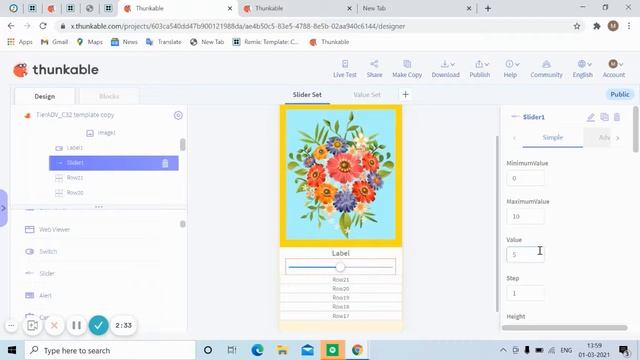Select Label1 in component tree
The image size is (640, 360).
[69, 148]
